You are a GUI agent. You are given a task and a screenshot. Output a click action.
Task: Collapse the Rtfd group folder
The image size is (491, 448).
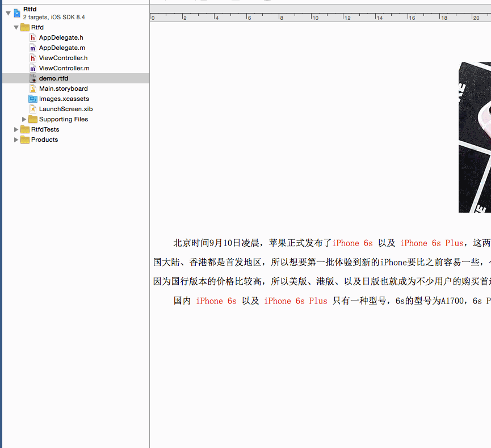click(16, 28)
